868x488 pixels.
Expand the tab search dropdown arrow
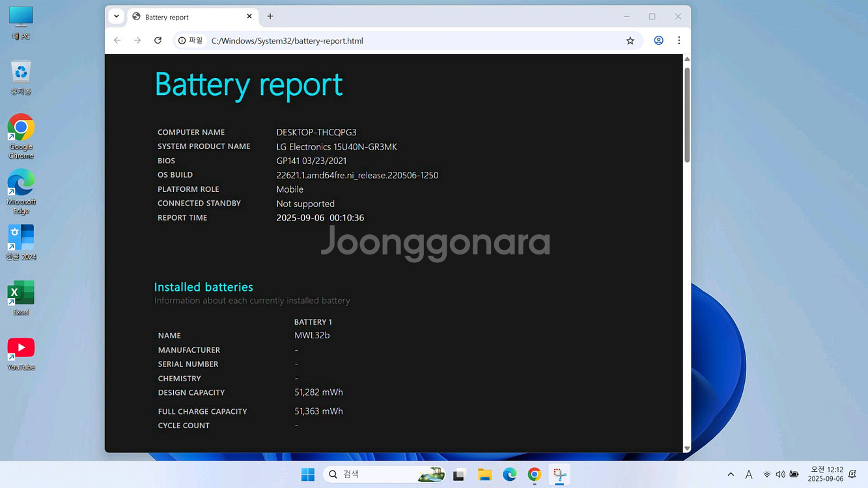pos(116,16)
